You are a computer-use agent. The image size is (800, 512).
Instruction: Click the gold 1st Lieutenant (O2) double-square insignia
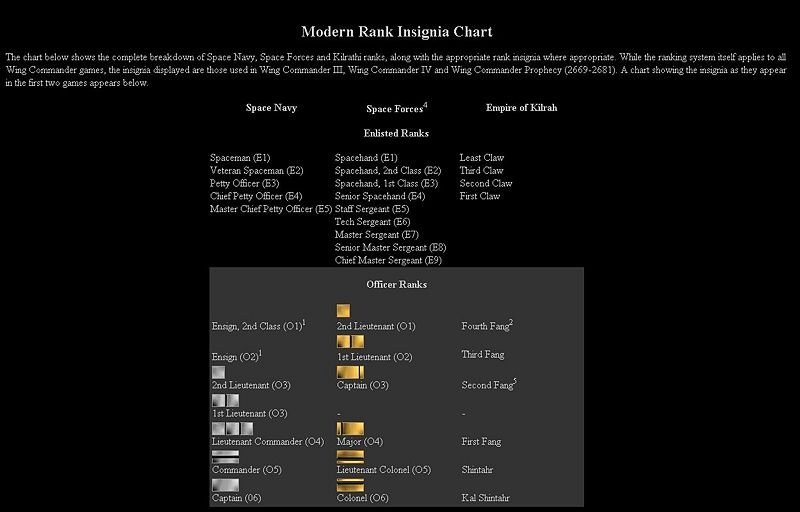click(x=350, y=341)
